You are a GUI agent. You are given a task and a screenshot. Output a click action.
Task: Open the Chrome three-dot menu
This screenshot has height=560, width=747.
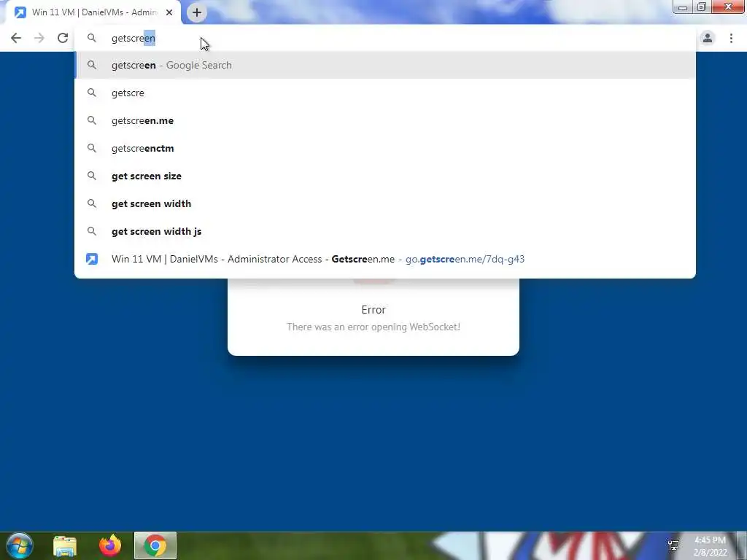(x=731, y=38)
